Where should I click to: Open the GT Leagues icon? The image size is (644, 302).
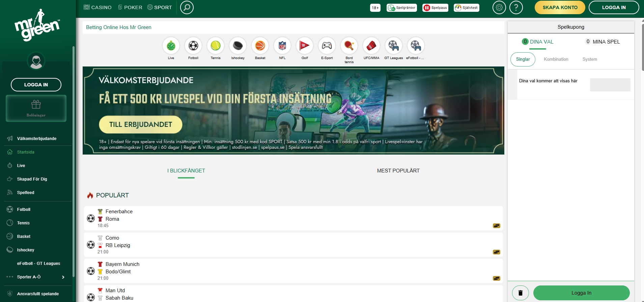click(394, 46)
